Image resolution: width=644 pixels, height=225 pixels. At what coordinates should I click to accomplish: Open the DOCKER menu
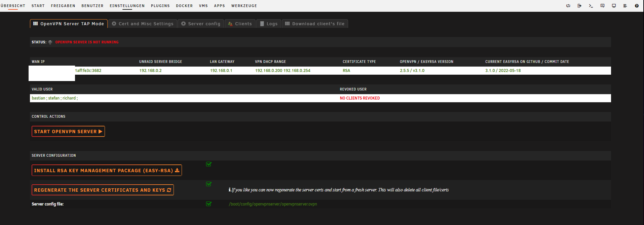[x=184, y=6]
